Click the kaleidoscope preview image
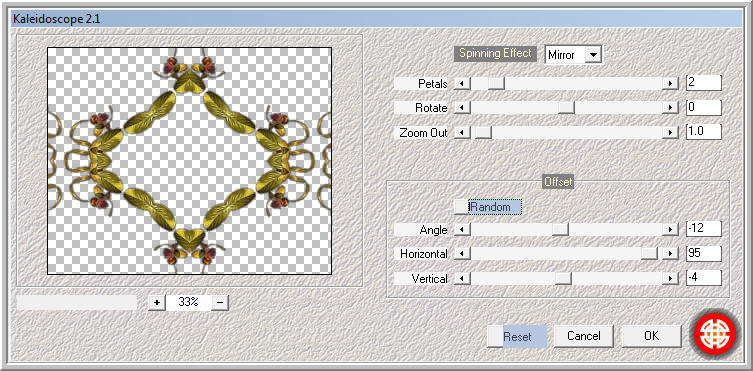This screenshot has width=753, height=371. [x=189, y=161]
